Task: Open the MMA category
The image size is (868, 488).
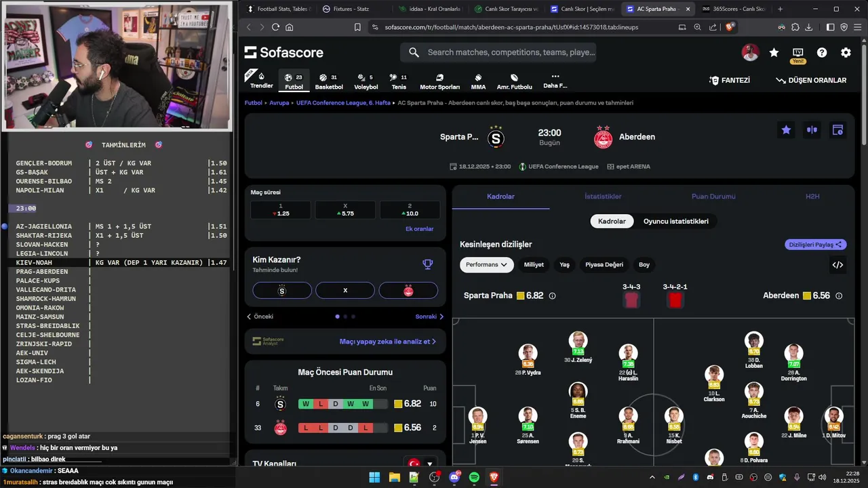Action: click(478, 81)
